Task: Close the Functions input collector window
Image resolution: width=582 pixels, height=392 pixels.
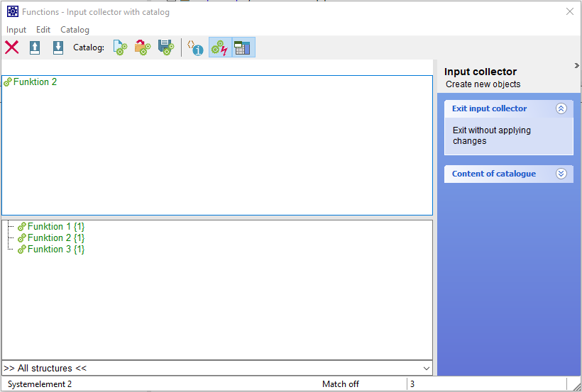Action: click(570, 12)
